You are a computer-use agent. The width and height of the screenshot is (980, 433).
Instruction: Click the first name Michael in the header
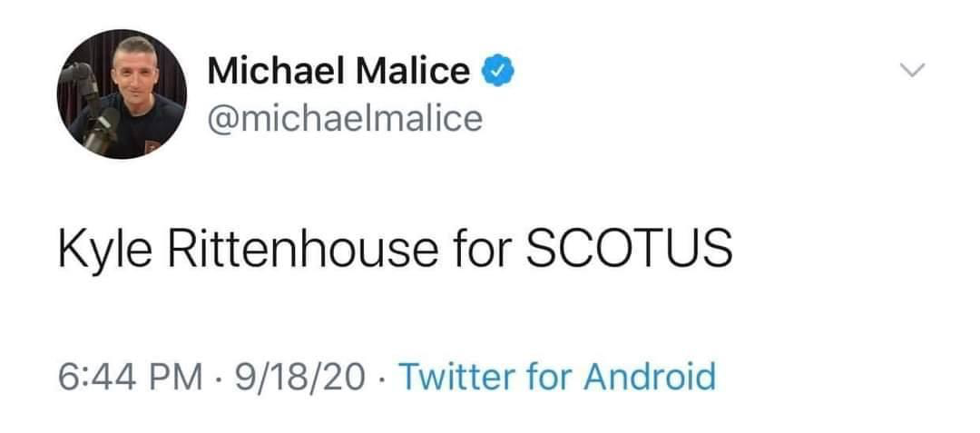point(276,70)
